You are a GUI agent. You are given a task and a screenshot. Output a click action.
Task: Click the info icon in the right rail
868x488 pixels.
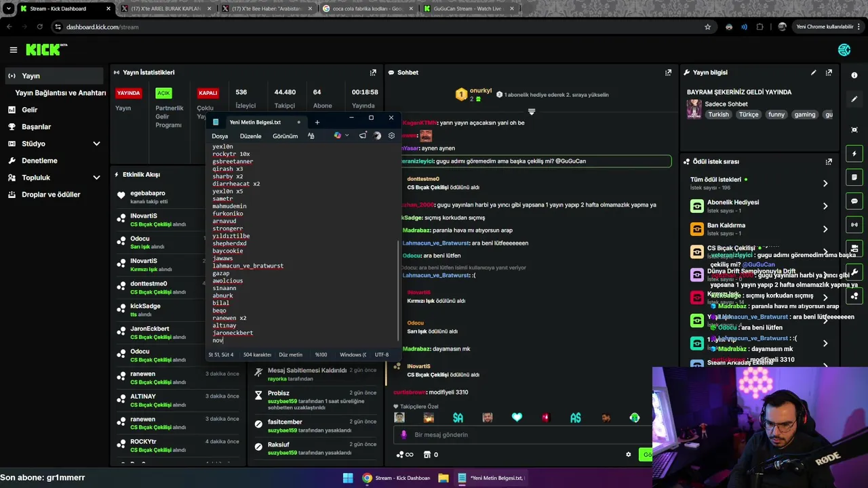click(x=854, y=75)
